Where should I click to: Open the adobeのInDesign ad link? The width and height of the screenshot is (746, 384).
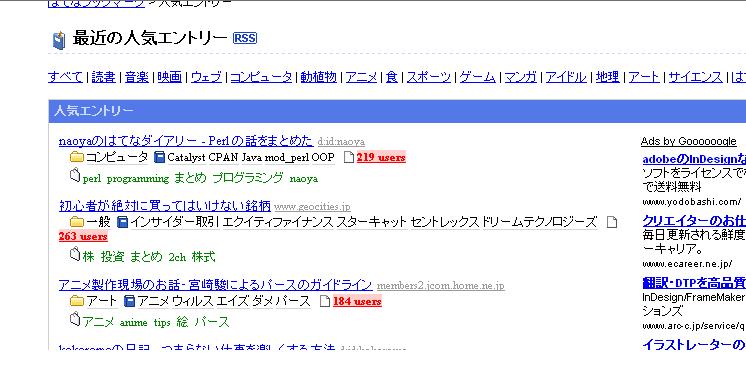tap(694, 159)
